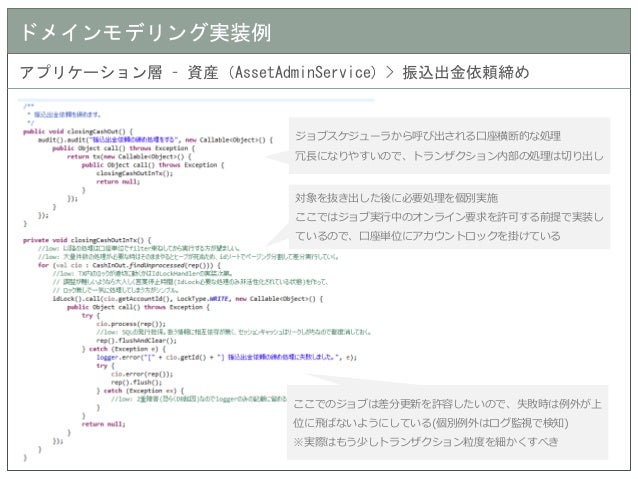Viewport: 638px width, 479px height.
Task: Click the heading text 振込出金依頼締め
Action: pyautogui.click(x=466, y=72)
